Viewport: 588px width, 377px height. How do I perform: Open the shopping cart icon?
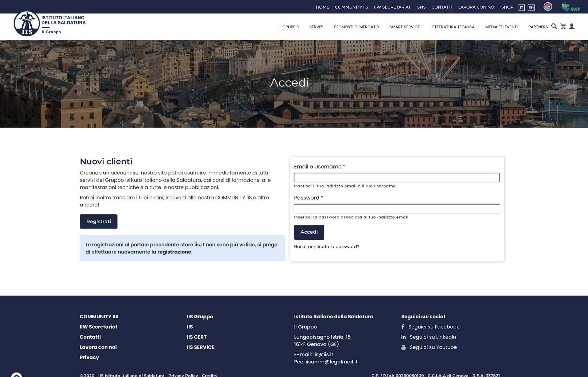(563, 26)
